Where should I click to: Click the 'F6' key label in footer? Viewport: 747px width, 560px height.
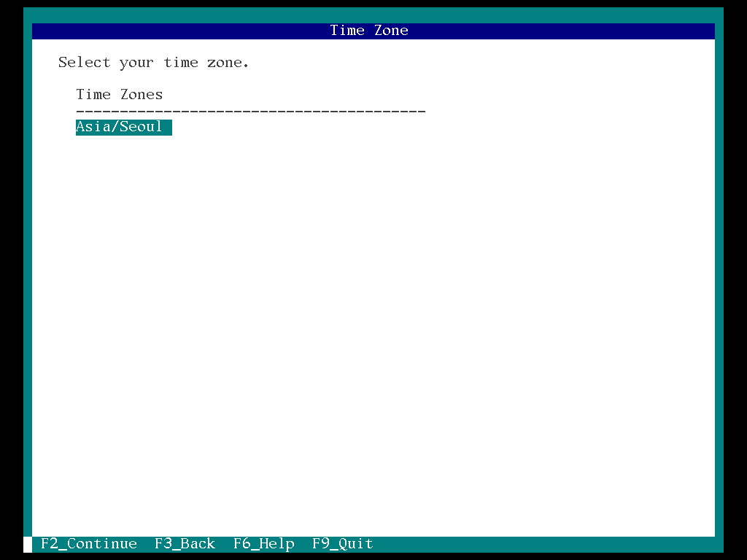242,544
